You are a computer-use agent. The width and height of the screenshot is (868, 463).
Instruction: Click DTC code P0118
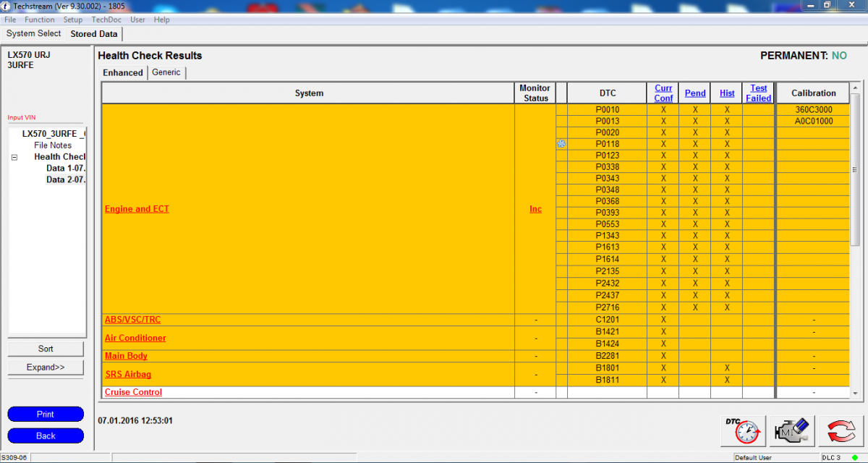pyautogui.click(x=608, y=144)
